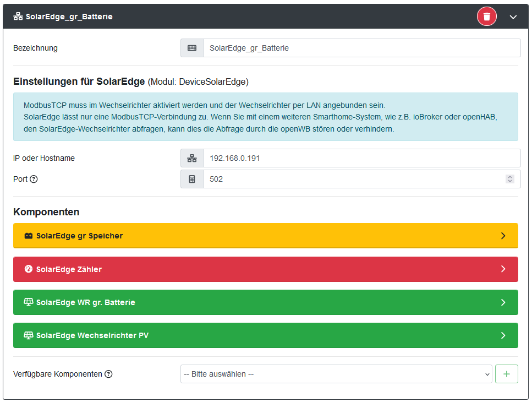The height and width of the screenshot is (402, 532).
Task: Click the keyboard icon beside Bezeichnung field
Action: (192, 48)
